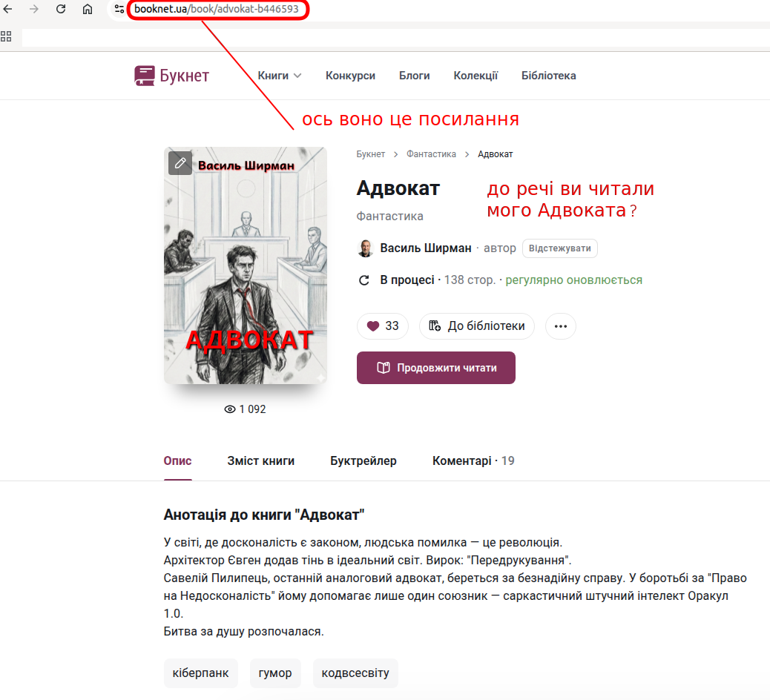Click Продовжити читати button
Screen dimensions: 770x700
pos(436,368)
